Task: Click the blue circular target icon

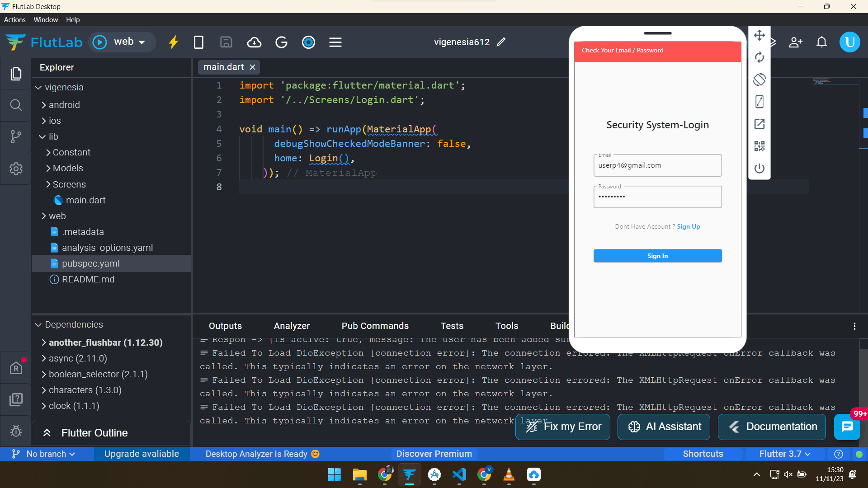Action: click(x=308, y=42)
